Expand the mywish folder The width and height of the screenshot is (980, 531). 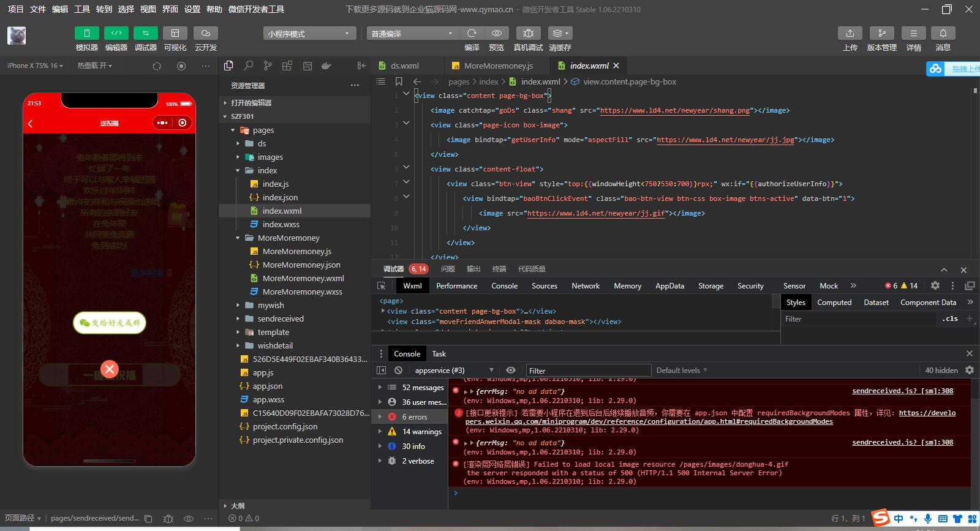[x=271, y=305]
